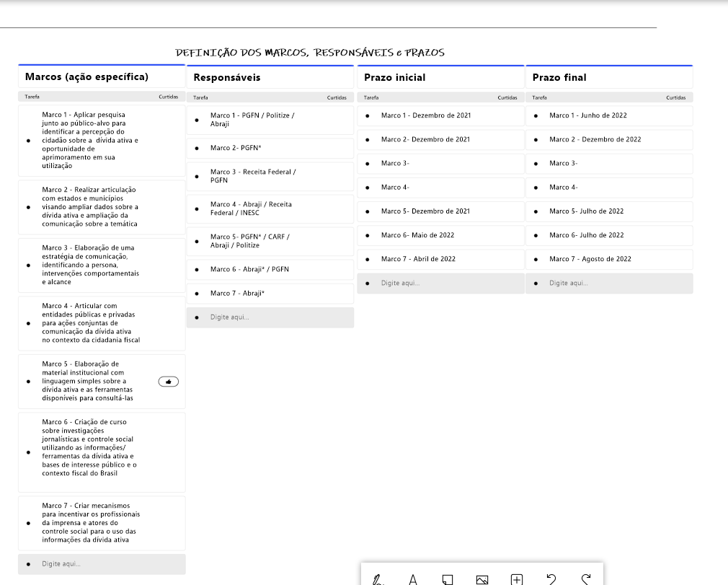Select 'Marco 7 - Agosto de 2022' item
728x585 pixels.
pyautogui.click(x=590, y=259)
